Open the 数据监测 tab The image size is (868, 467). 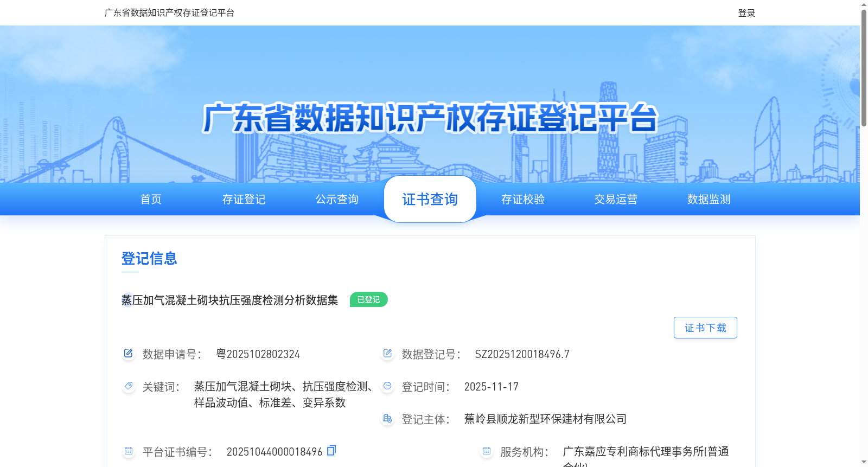[x=709, y=199]
